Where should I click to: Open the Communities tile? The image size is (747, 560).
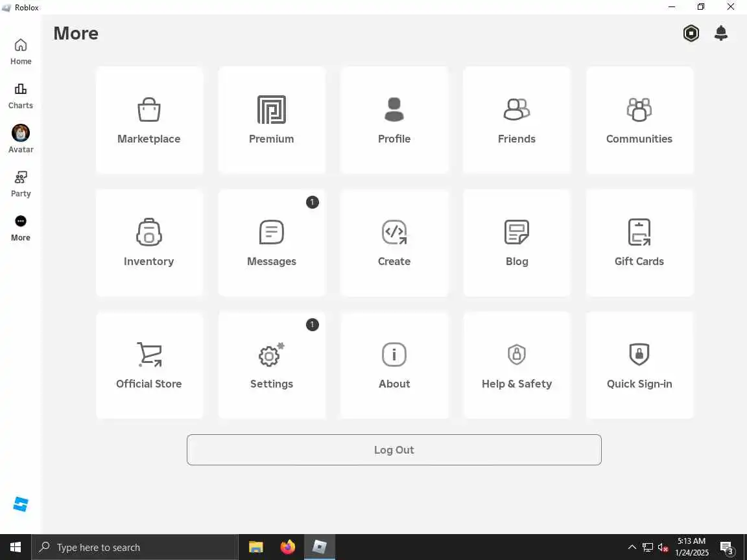pyautogui.click(x=639, y=120)
